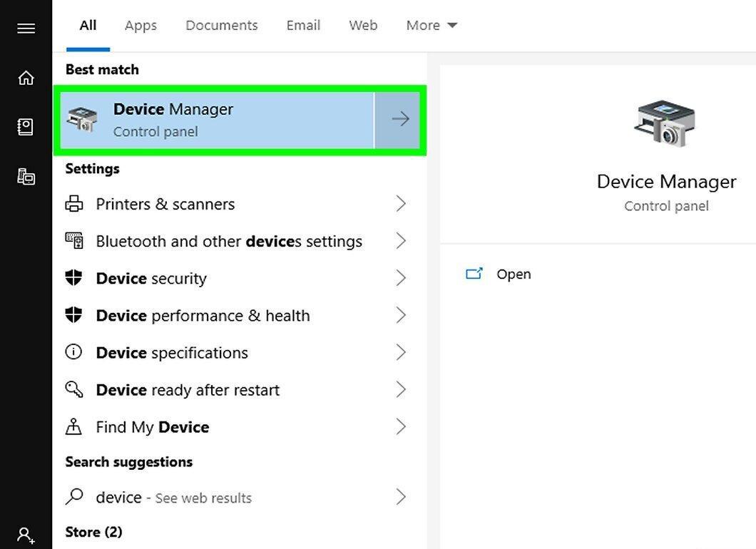Viewport: 756px width, 549px height.
Task: Open the Devices sidebar icon
Action: coord(26,176)
